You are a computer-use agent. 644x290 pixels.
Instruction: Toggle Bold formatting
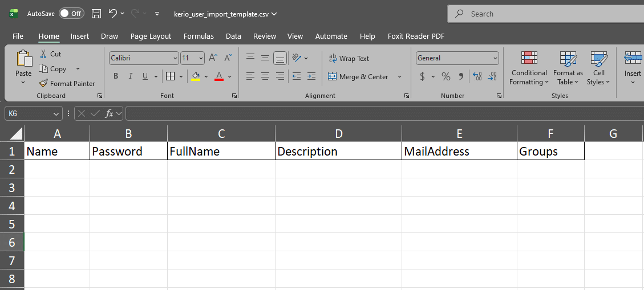point(116,76)
